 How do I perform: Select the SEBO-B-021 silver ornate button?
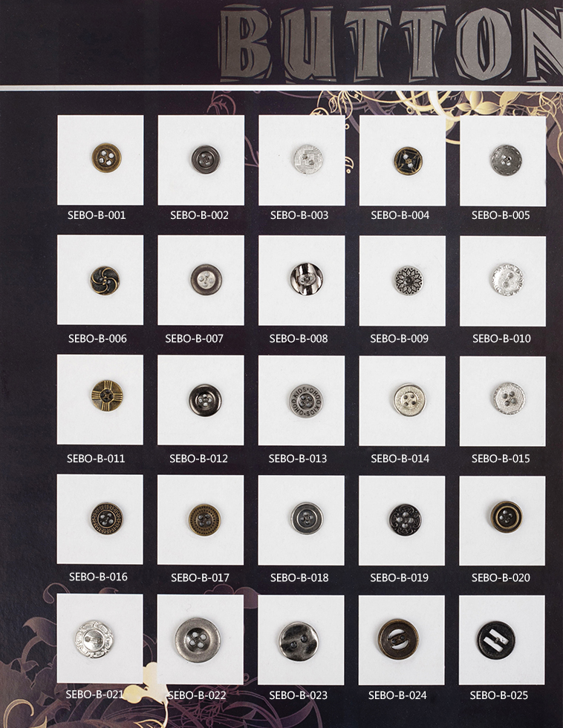[94, 638]
